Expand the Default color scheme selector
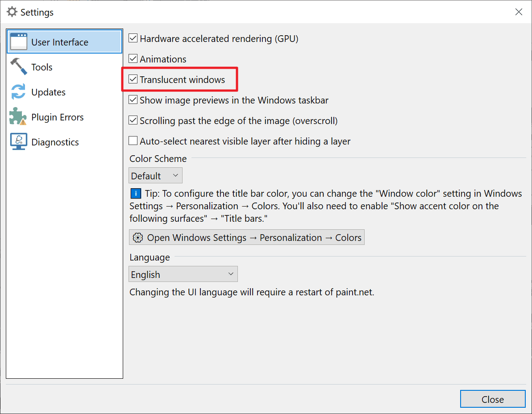Viewport: 532px width, 414px height. coord(155,175)
